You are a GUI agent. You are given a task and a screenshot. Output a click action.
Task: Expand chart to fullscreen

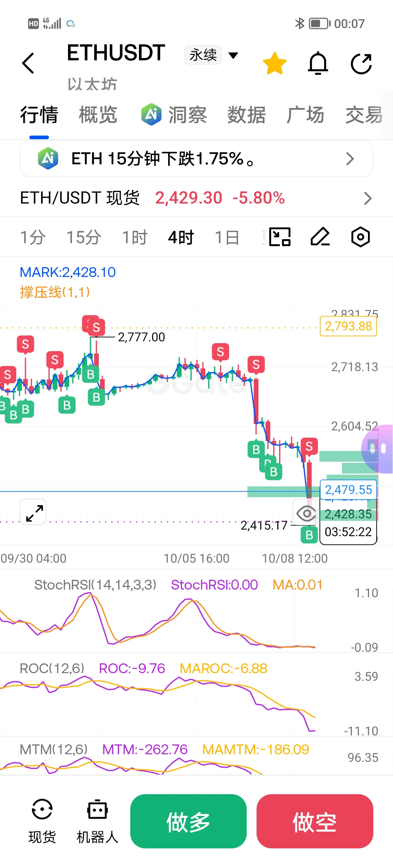point(33,512)
